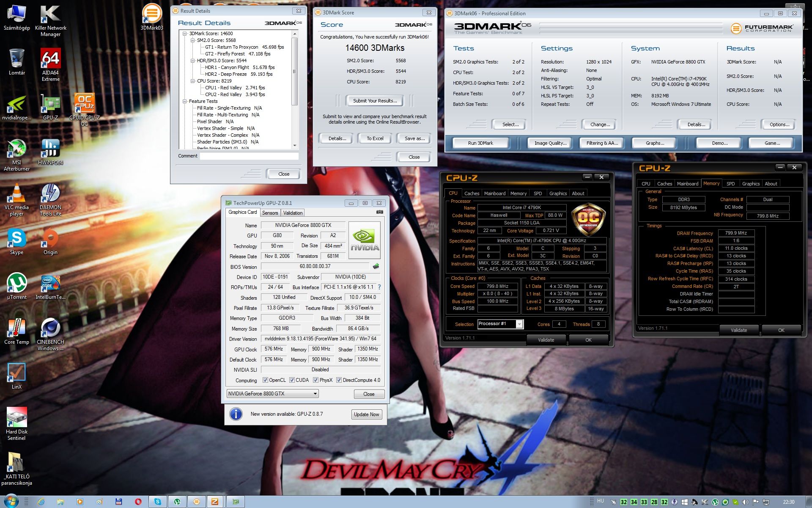Collapse the Feature Tests tree node
This screenshot has width=812, height=508.
coord(185,101)
